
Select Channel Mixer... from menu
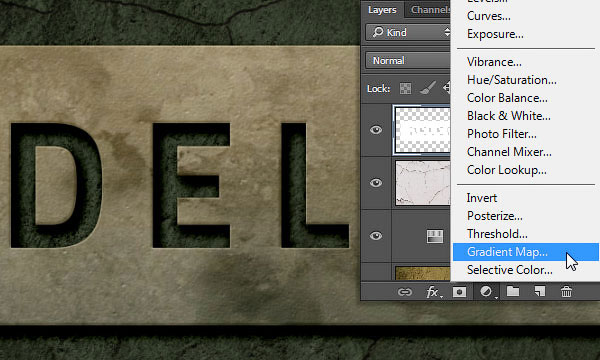pos(509,152)
